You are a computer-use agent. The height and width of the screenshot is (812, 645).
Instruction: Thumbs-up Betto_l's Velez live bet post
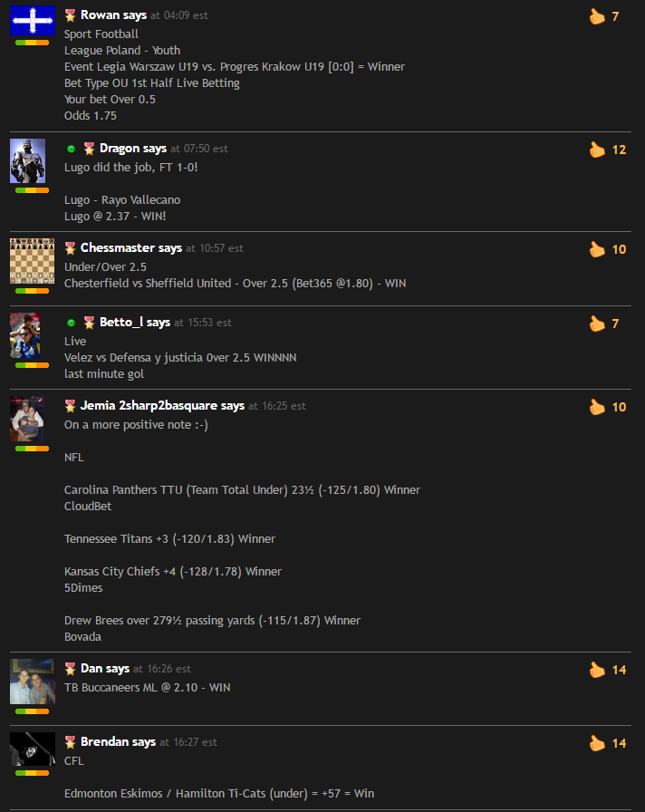point(597,324)
